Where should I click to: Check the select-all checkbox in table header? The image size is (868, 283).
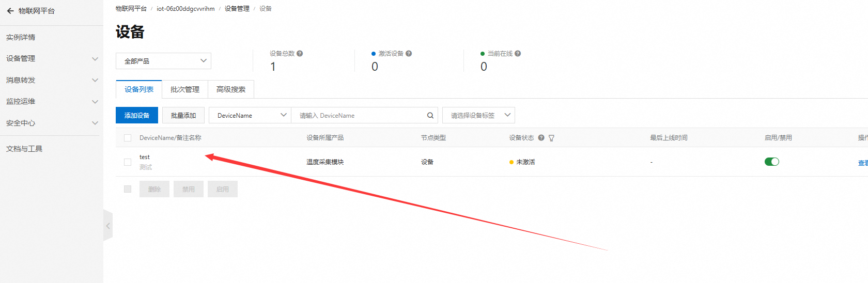[128, 138]
